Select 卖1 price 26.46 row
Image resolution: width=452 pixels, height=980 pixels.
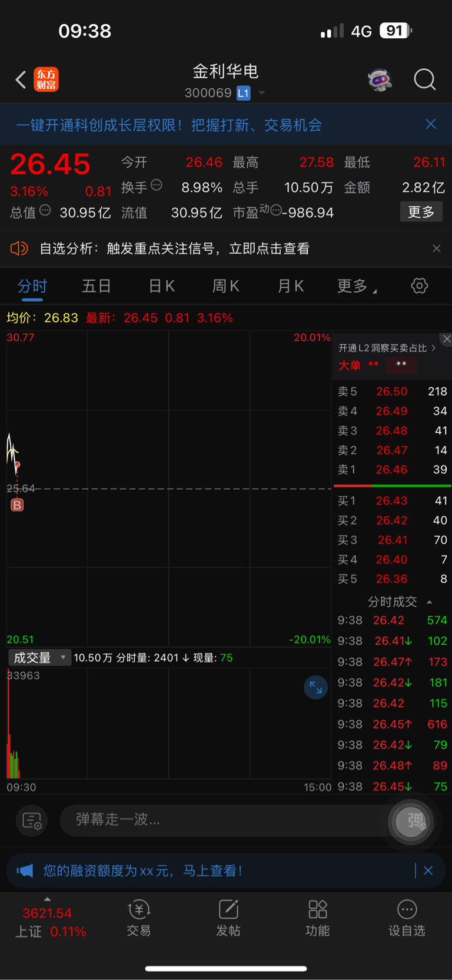pyautogui.click(x=393, y=469)
